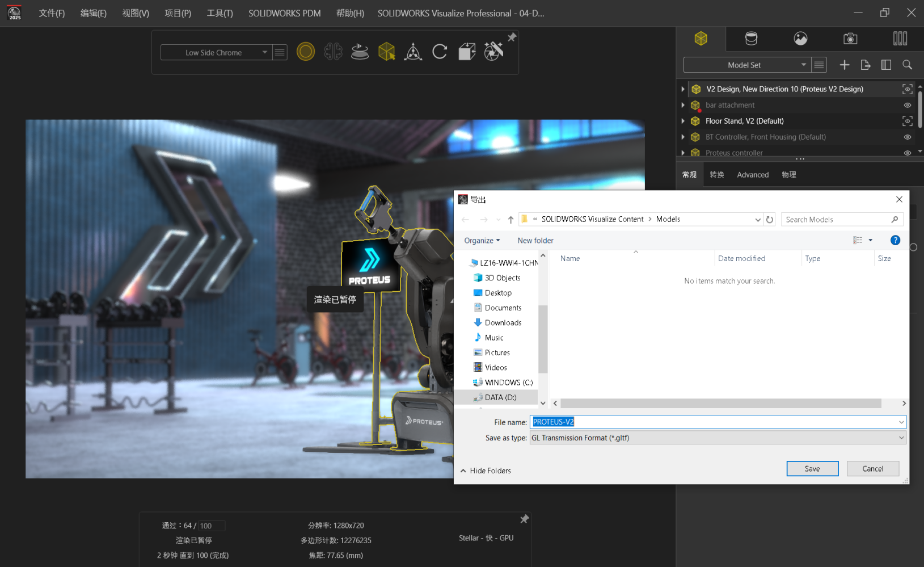Expand the Floor Stand, V2 tree item
Screen dimensions: 924x567
tap(683, 121)
